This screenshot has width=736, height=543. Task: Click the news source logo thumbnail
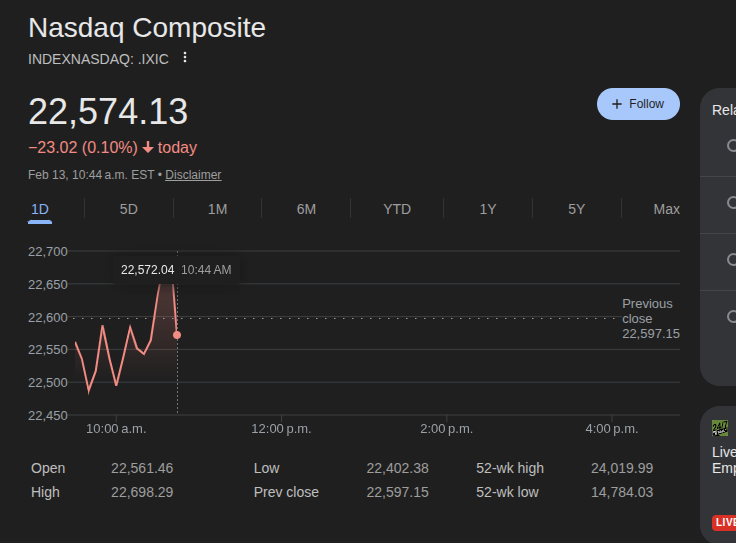(720, 428)
